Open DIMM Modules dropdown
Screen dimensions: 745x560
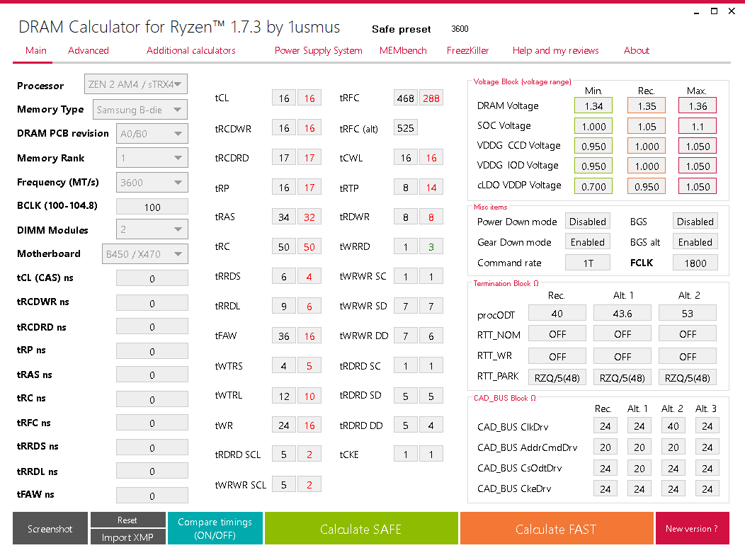(152, 229)
